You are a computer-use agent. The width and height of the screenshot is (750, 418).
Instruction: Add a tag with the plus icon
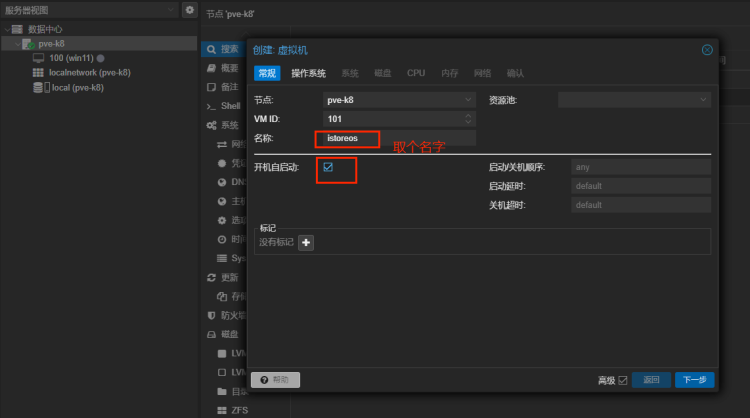(x=306, y=242)
